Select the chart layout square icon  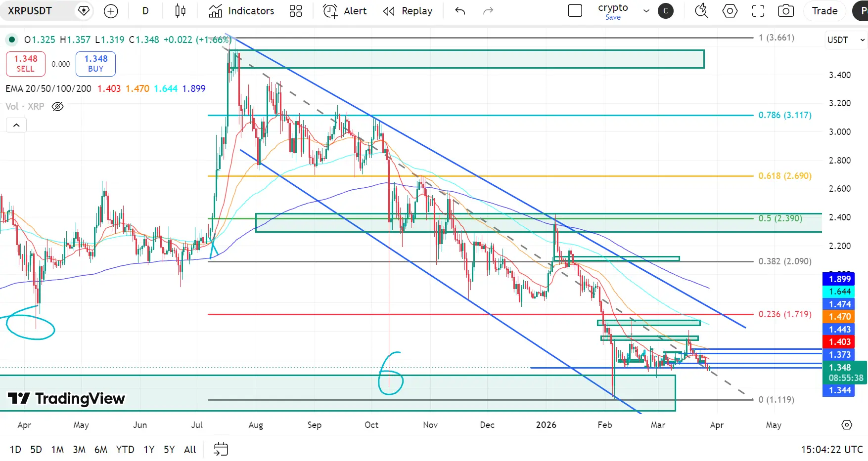tap(575, 11)
